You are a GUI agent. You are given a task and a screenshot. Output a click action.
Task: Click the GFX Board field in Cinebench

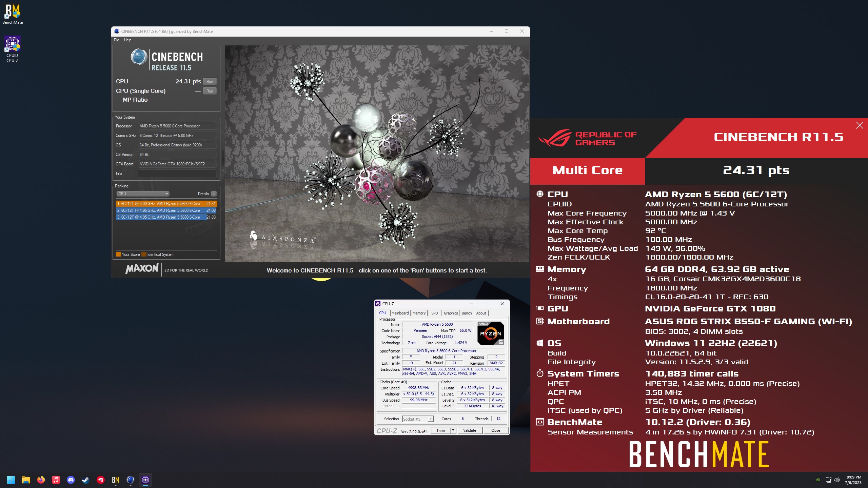pyautogui.click(x=177, y=164)
